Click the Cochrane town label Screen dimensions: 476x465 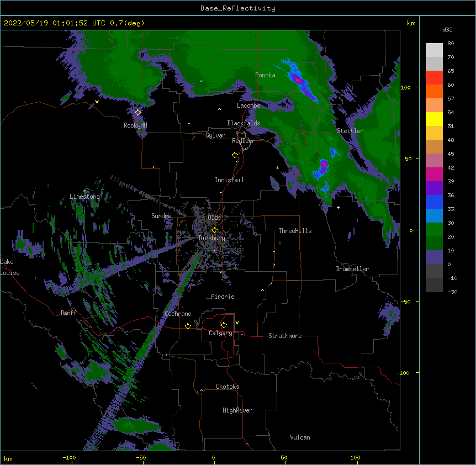(x=178, y=314)
